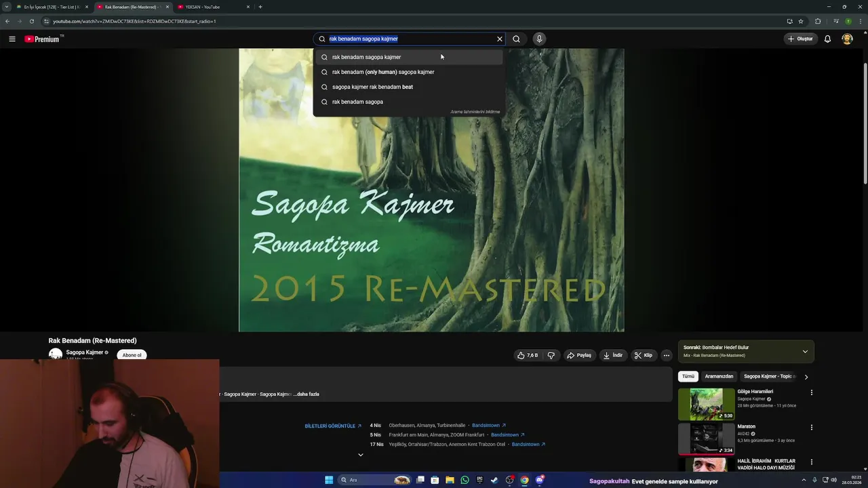Show hidden system tray icons chevron

click(804, 480)
